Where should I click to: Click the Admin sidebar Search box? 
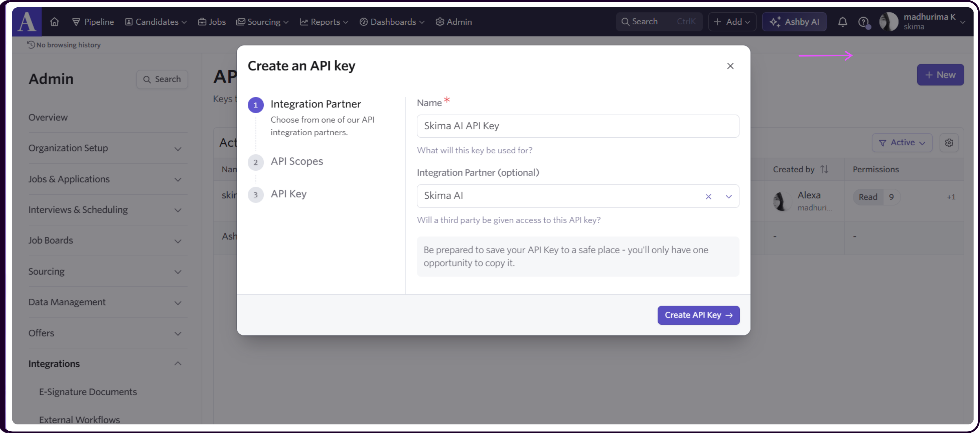click(162, 79)
